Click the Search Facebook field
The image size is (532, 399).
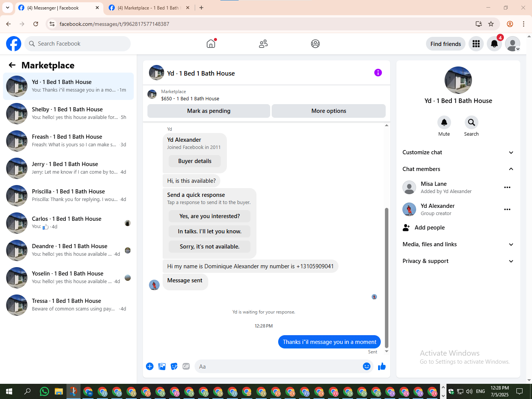78,44
